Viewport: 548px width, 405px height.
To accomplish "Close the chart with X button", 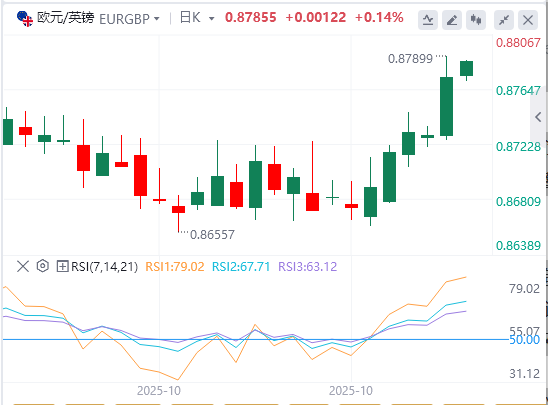I will (528, 20).
